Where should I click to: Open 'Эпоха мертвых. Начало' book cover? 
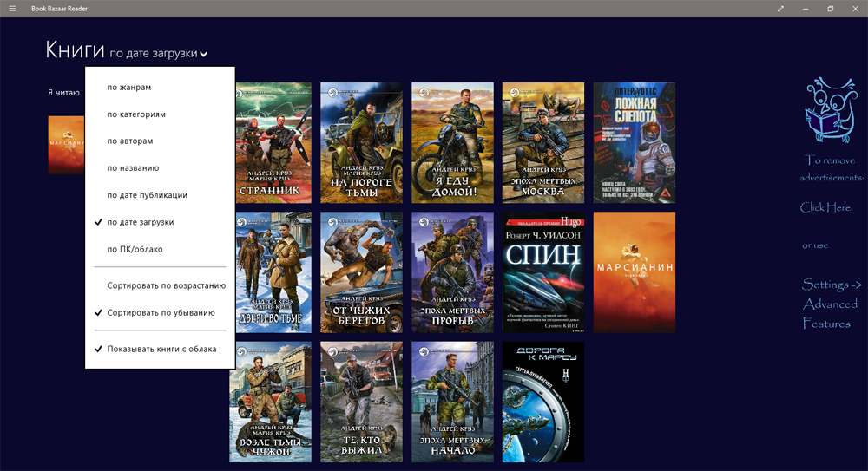452,402
